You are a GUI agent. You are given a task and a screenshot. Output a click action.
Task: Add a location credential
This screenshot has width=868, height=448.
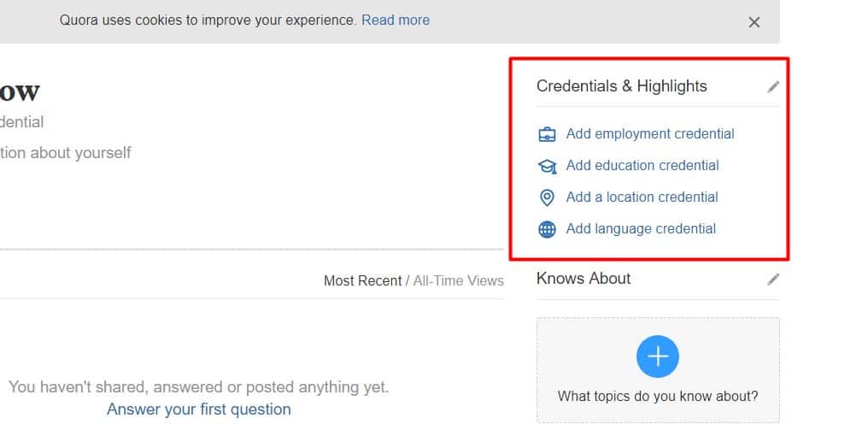pyautogui.click(x=642, y=197)
